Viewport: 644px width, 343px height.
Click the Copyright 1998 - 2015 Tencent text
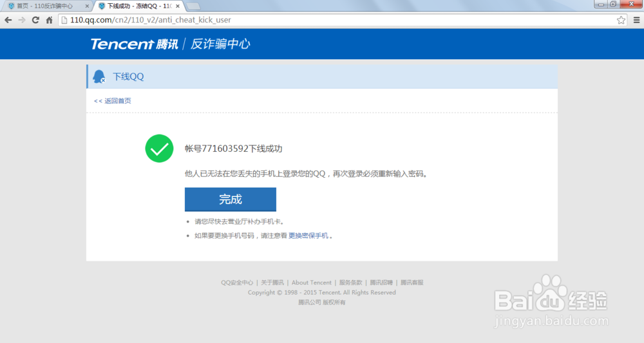(321, 293)
